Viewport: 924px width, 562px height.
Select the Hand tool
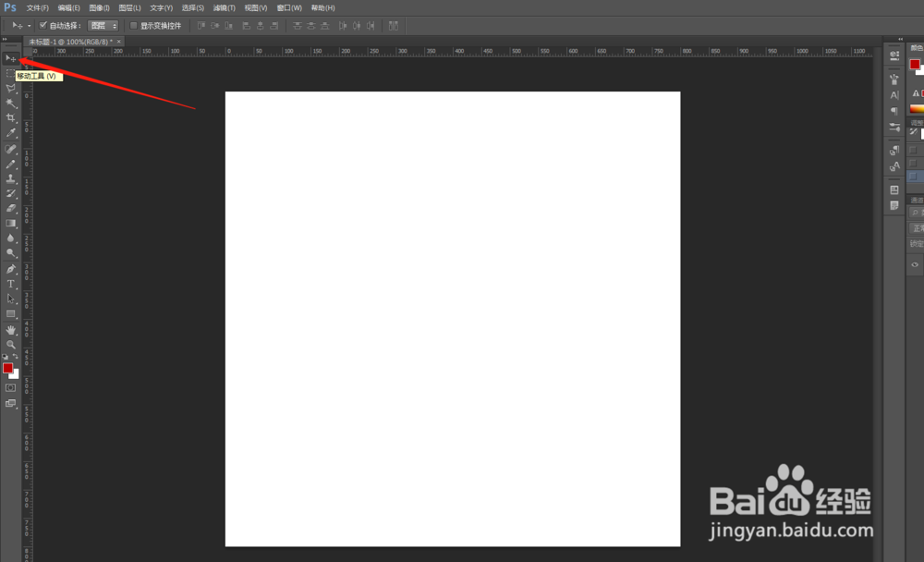[10, 330]
